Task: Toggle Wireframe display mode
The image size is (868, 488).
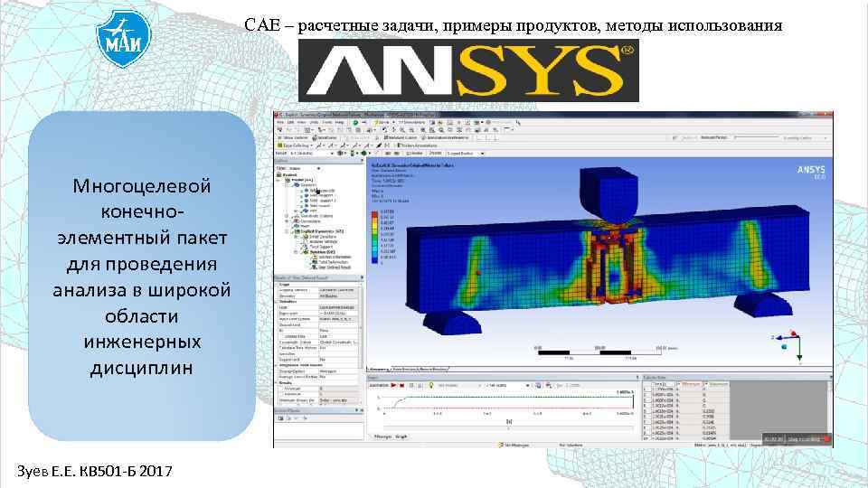Action: (x=325, y=137)
